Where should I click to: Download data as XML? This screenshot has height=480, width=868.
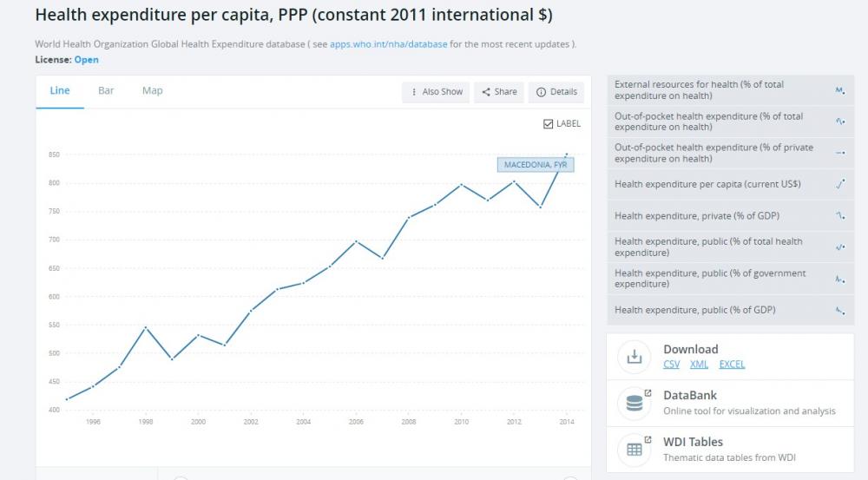click(x=699, y=365)
